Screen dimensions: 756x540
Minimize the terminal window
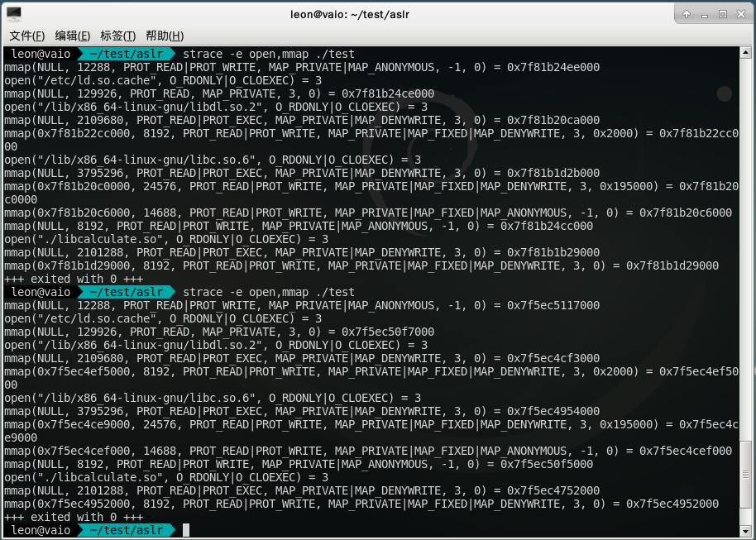[705, 14]
